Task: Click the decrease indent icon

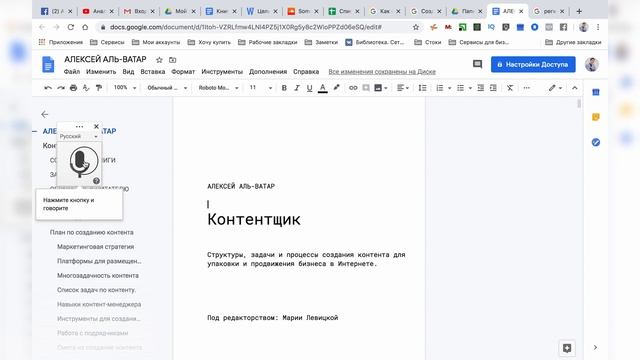Action: pyautogui.click(x=480, y=88)
